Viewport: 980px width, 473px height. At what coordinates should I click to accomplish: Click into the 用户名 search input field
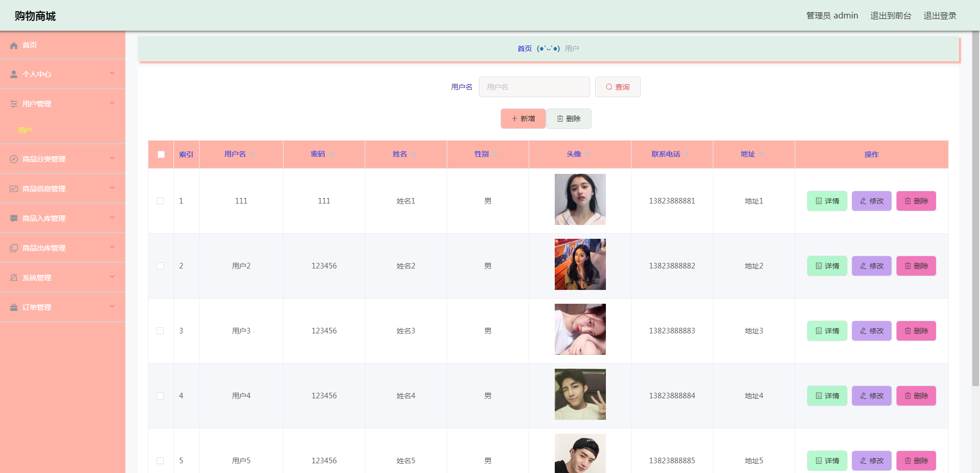(x=534, y=87)
